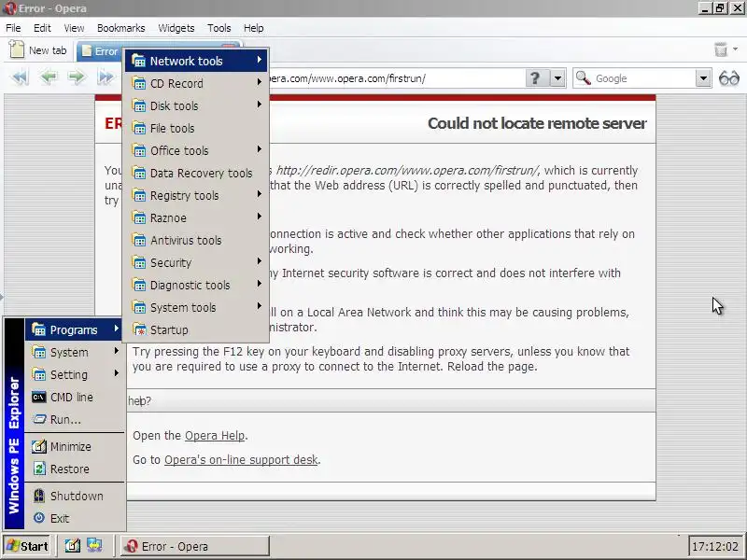Click the New tab page icon
This screenshot has height=560, width=747.
tap(17, 49)
